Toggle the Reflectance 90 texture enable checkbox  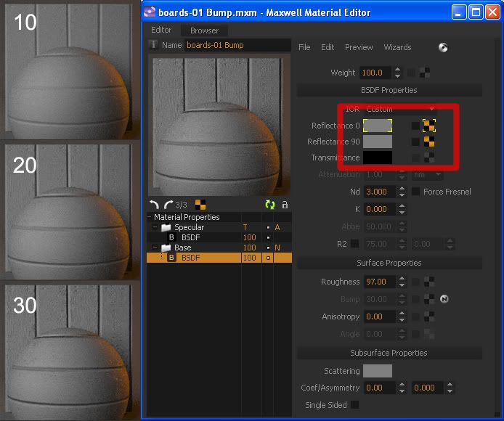coord(415,142)
